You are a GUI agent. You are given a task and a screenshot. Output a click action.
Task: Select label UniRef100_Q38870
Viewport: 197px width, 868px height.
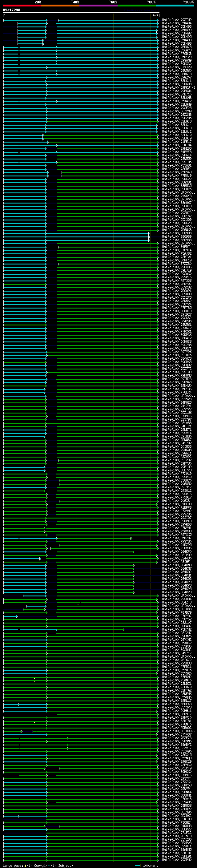(177, 481)
